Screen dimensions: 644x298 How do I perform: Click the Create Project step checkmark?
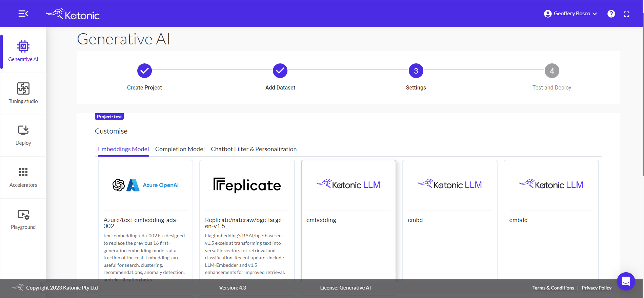tap(144, 71)
